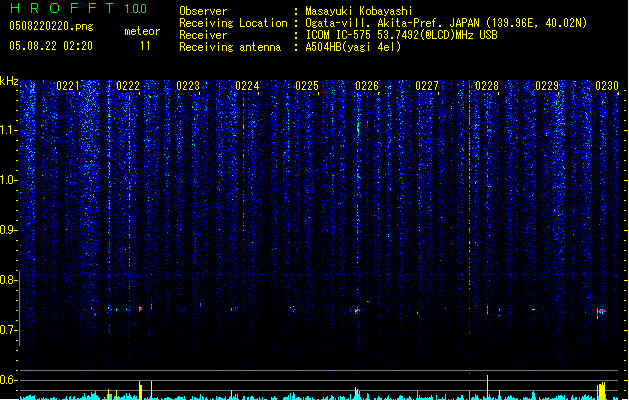Click the 0.8 kHz axis label
The image size is (629, 400).
tap(8, 280)
